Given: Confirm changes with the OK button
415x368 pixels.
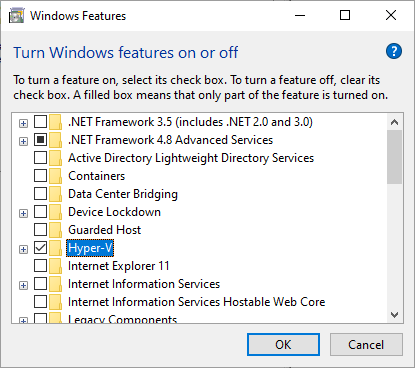Looking at the screenshot, I should (x=283, y=345).
